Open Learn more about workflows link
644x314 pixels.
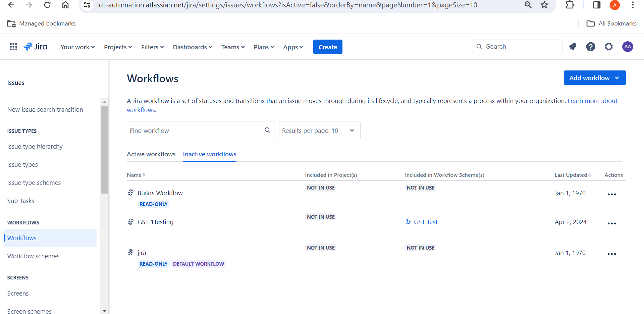tap(592, 101)
